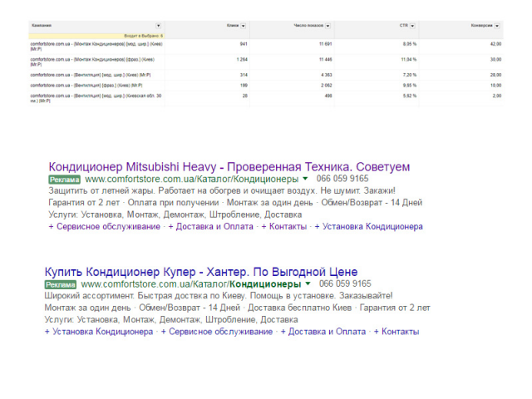Click impressions value 4 363
The width and height of the screenshot is (532, 399).
pyautogui.click(x=327, y=75)
